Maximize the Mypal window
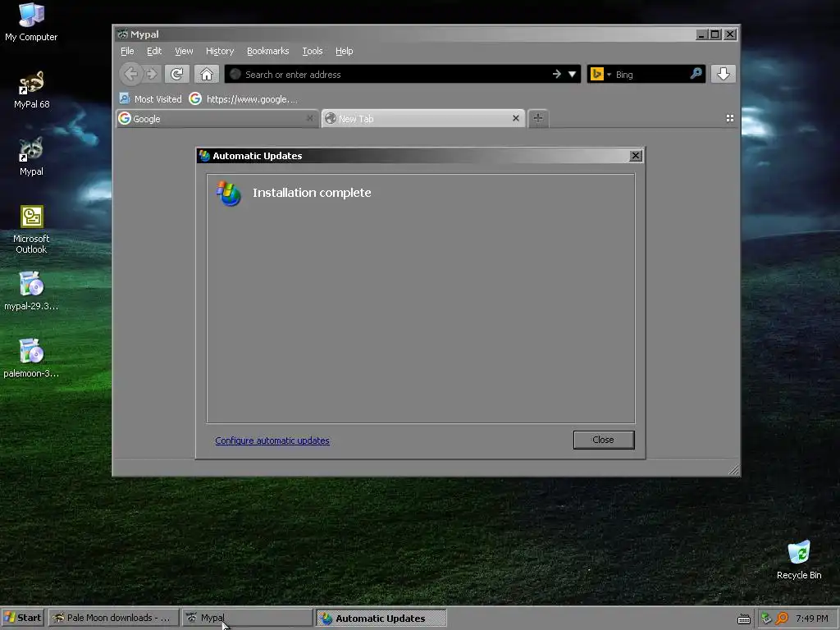The width and height of the screenshot is (840, 630). (714, 34)
